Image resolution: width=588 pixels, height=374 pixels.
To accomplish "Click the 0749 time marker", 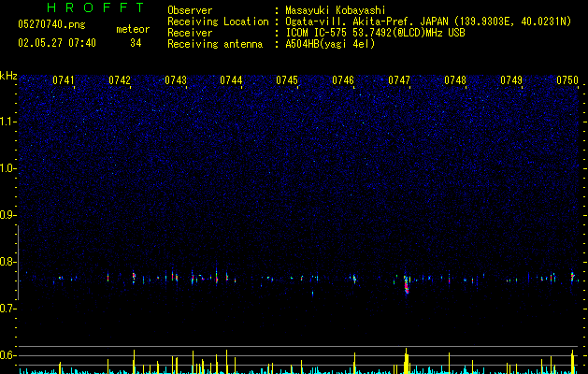I will pos(511,80).
